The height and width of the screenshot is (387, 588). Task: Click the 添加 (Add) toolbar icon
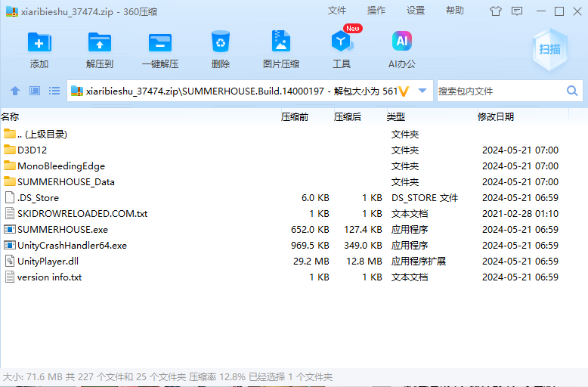(39, 42)
